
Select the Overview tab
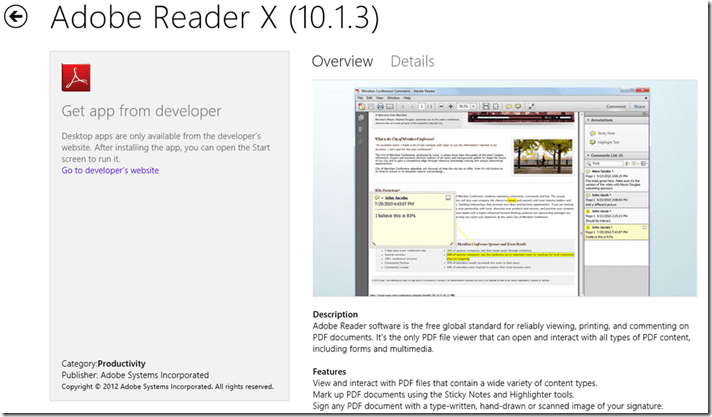point(342,62)
